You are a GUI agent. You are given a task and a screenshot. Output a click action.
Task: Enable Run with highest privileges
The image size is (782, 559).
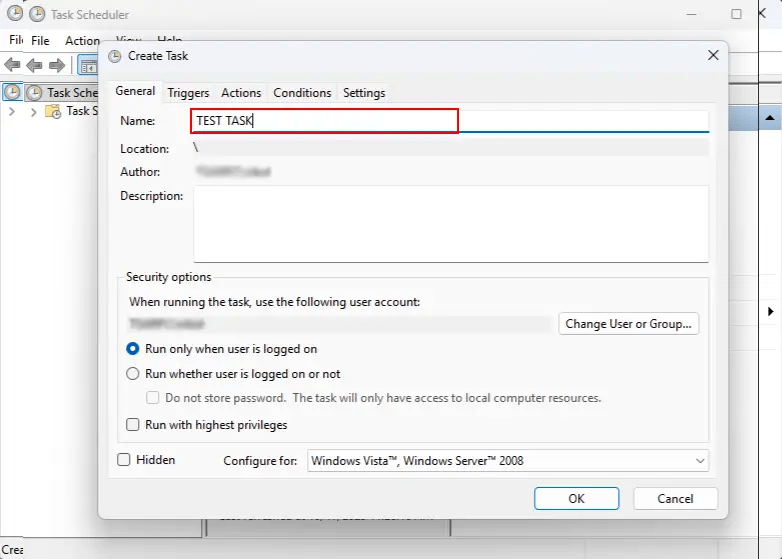133,425
